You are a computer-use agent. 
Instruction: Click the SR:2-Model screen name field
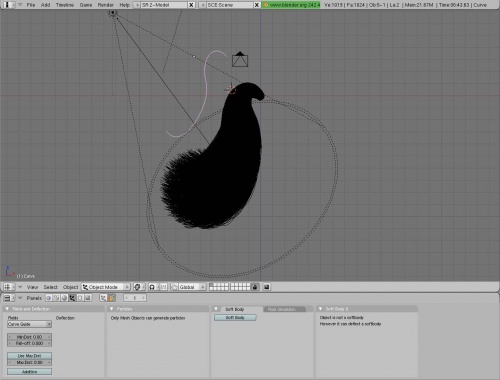click(164, 5)
